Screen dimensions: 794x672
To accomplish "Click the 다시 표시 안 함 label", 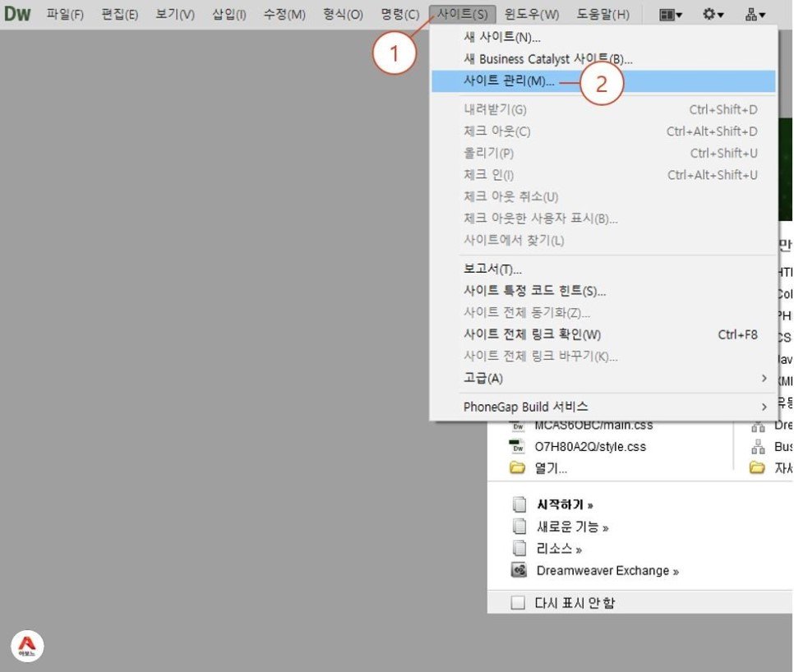I will (x=575, y=603).
